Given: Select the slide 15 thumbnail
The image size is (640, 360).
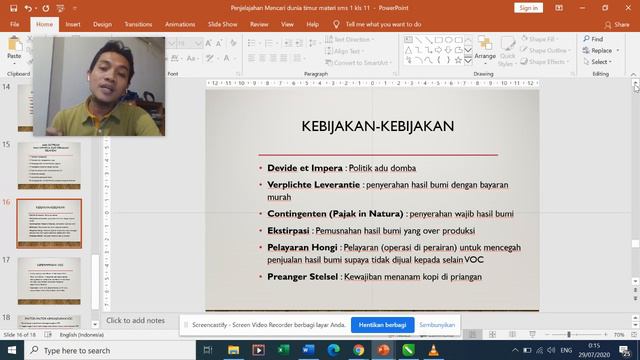Looking at the screenshot, I should tap(49, 166).
